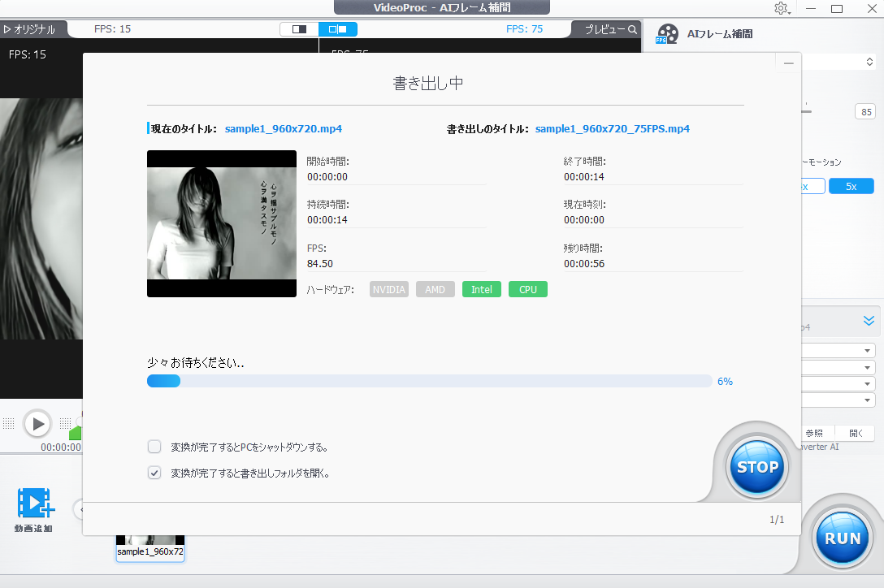Screen dimensions: 884x588
Task: Enable shutdown PC after conversion checkbox
Action: (x=154, y=447)
